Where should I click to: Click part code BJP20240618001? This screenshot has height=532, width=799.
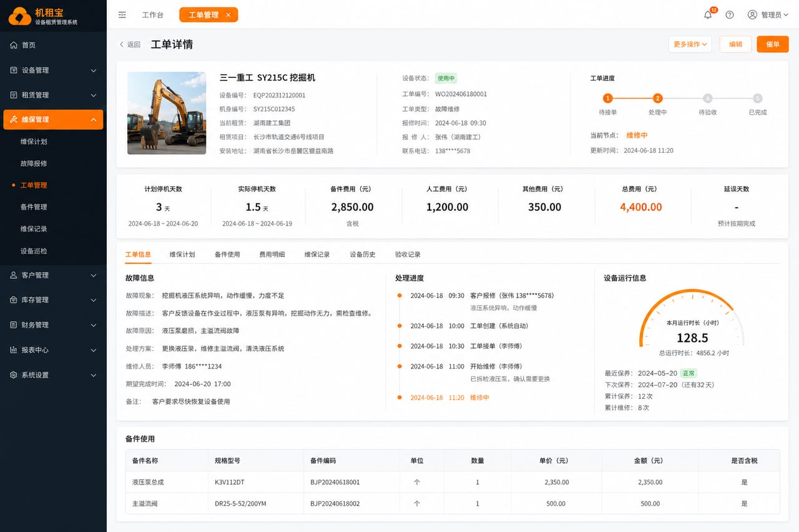tap(335, 482)
